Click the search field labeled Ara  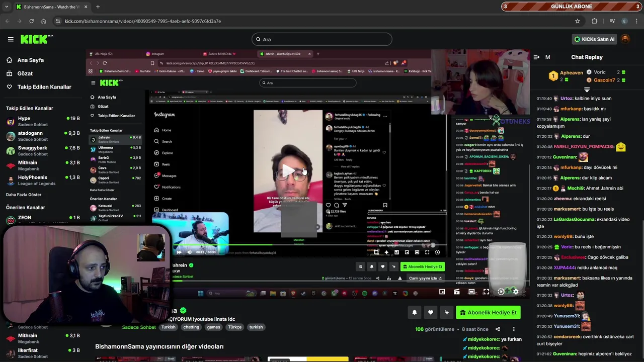[x=322, y=39]
